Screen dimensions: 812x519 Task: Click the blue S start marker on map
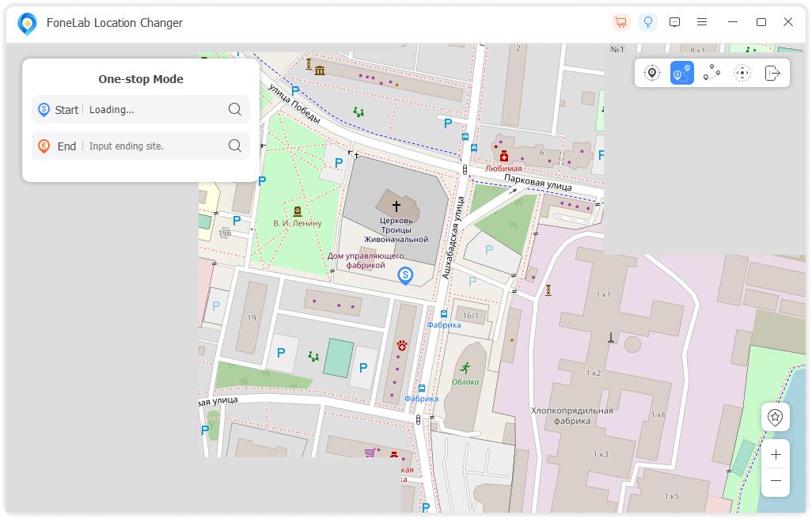405,276
